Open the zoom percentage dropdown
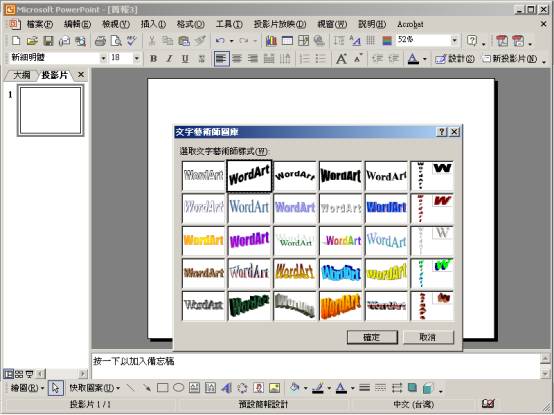Image resolution: width=554 pixels, height=415 pixels. click(x=455, y=40)
